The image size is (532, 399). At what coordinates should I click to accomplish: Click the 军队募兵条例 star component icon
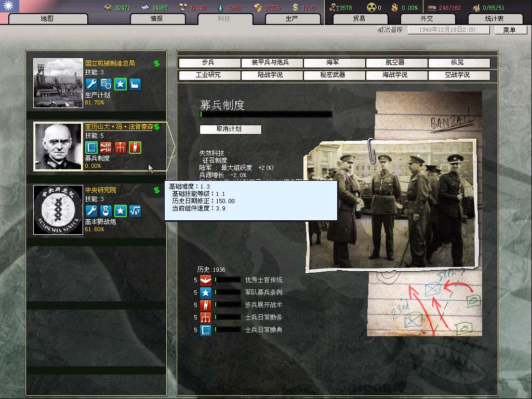point(206,293)
